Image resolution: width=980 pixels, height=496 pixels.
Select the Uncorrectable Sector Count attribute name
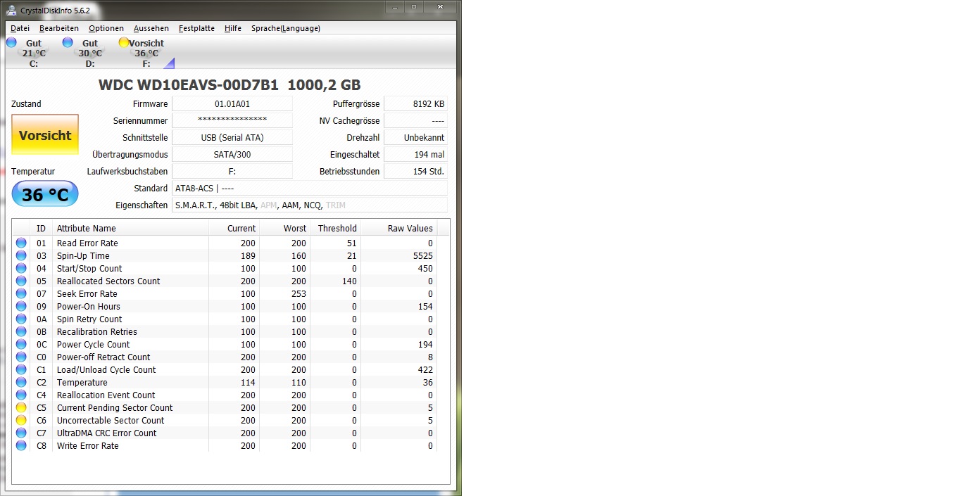point(111,421)
